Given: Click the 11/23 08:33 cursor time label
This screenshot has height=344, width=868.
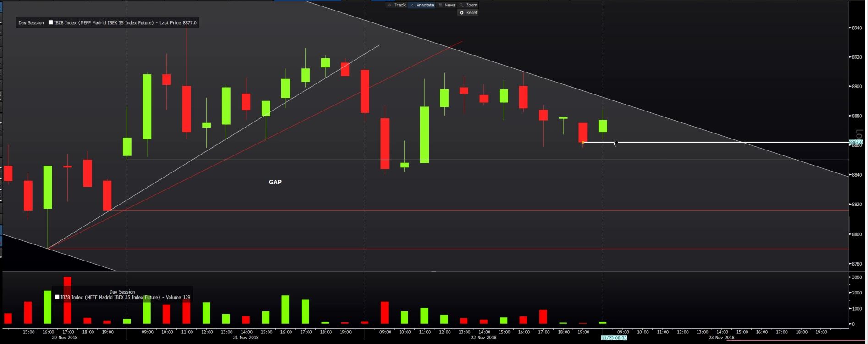Looking at the screenshot, I should 614,338.
